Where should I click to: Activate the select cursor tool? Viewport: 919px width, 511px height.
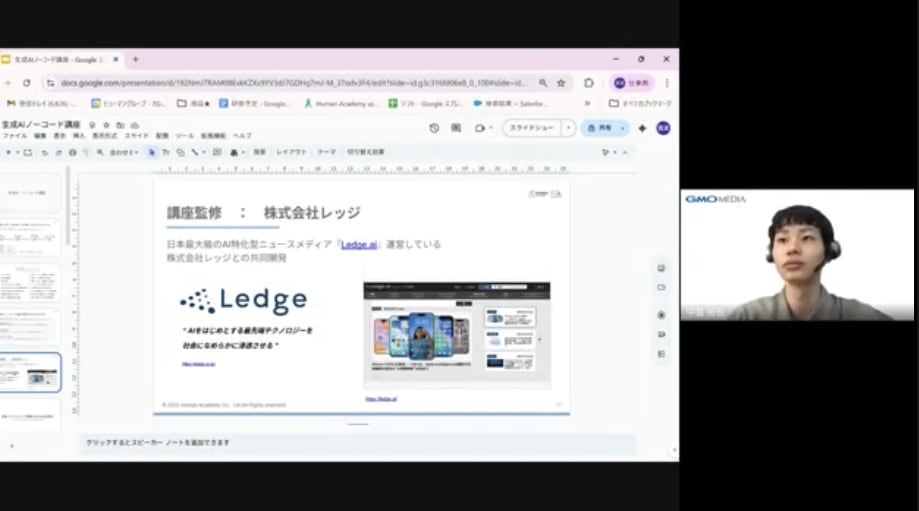(152, 152)
